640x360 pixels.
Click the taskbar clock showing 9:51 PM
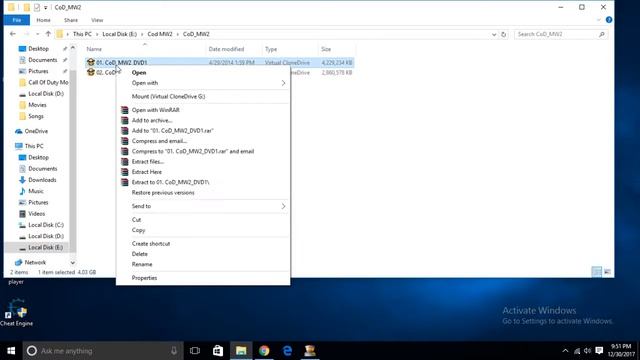[621, 351]
